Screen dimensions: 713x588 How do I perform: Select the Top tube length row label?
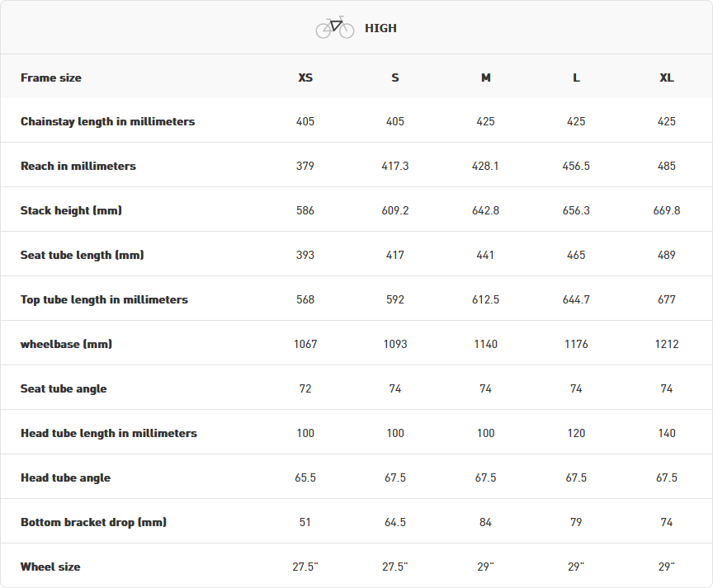(104, 299)
